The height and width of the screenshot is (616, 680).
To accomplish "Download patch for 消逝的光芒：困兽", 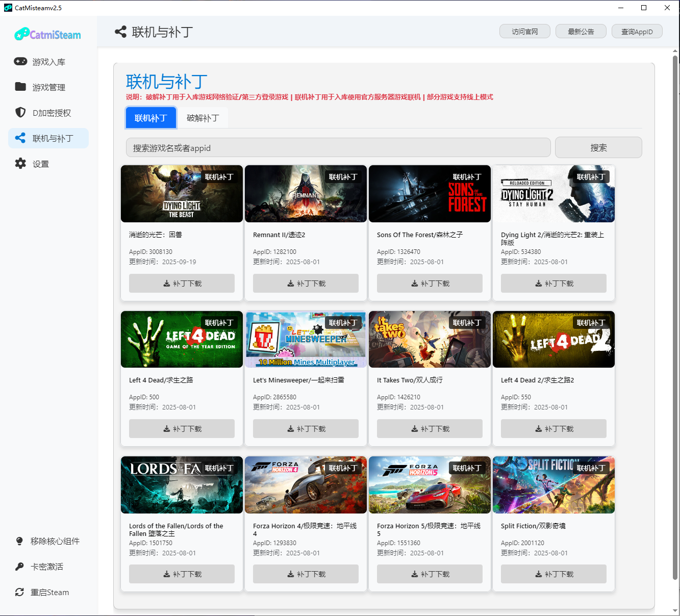I will pyautogui.click(x=182, y=283).
